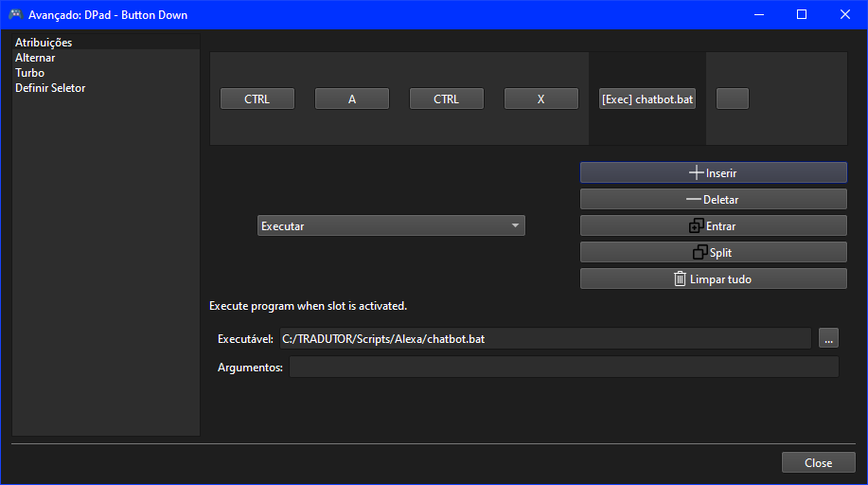The height and width of the screenshot is (485, 868).
Task: Select the second CTRL macro slot
Action: [447, 99]
